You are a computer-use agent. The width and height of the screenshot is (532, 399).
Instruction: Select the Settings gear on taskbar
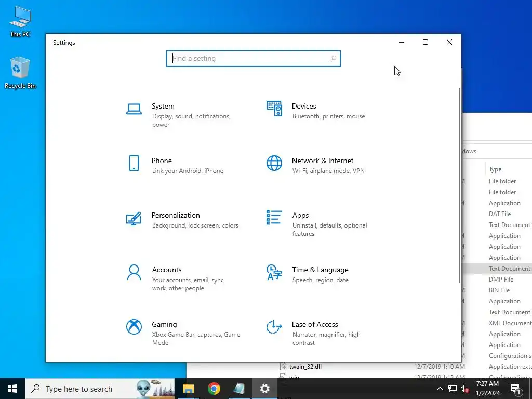coord(264,389)
